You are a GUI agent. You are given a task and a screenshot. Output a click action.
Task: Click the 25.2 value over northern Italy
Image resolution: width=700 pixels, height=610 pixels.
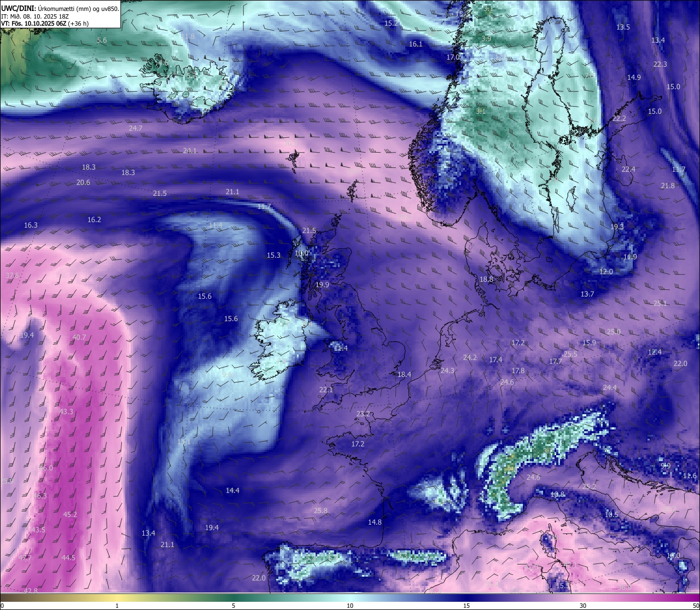(589, 487)
